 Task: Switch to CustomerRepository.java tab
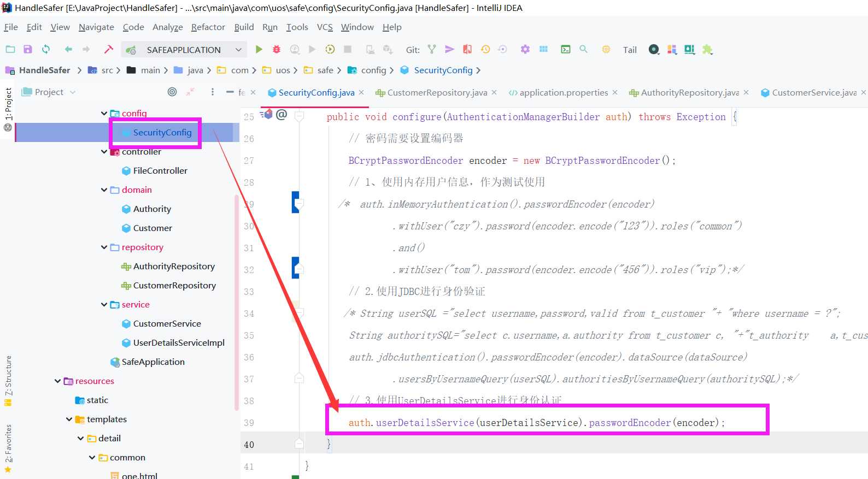[x=437, y=92]
